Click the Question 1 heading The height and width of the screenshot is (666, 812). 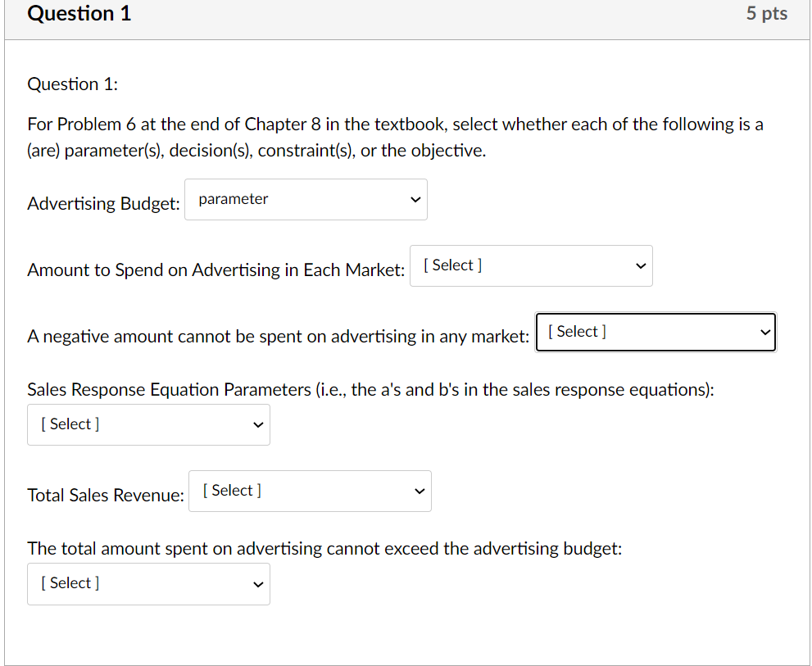coord(79,14)
